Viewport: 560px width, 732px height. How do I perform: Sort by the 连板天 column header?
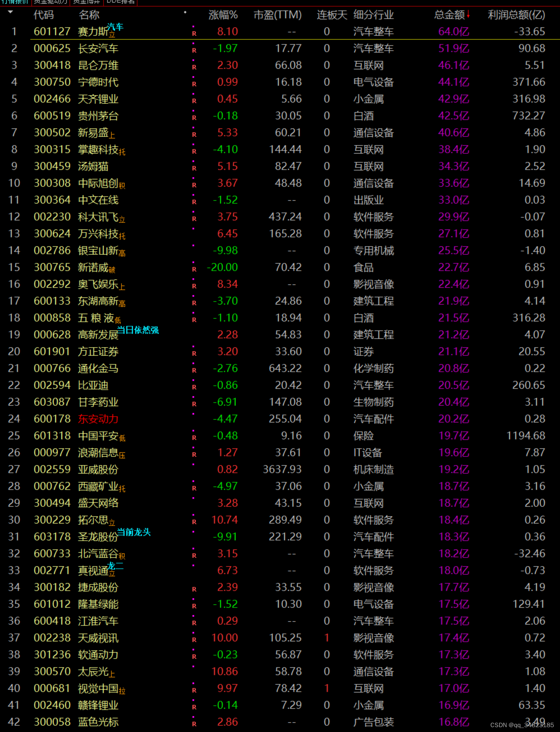(x=332, y=15)
